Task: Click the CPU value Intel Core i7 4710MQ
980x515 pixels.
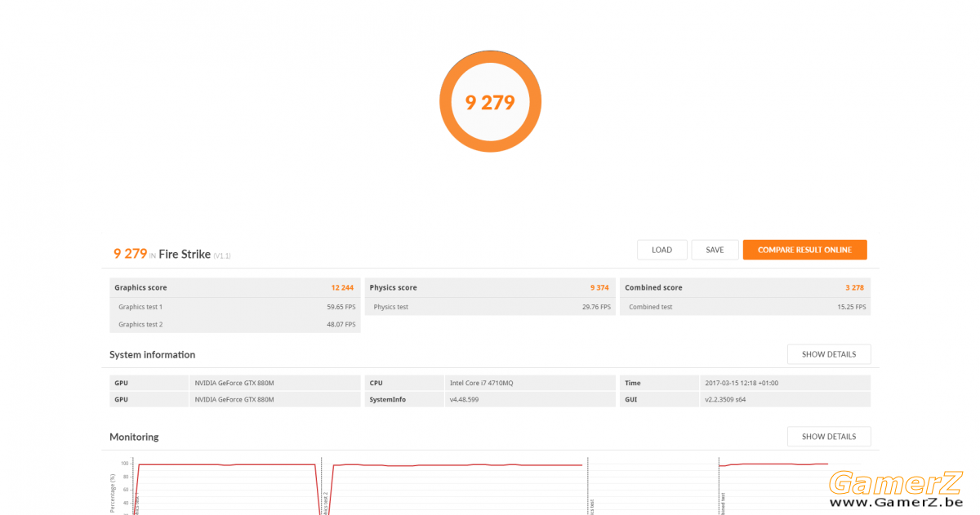Action: (x=481, y=383)
